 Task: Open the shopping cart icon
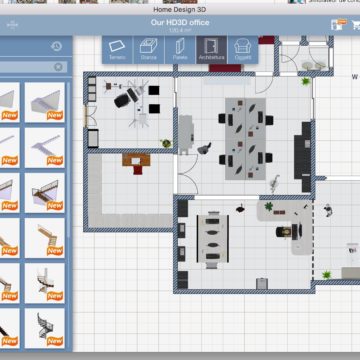pyautogui.click(x=356, y=25)
